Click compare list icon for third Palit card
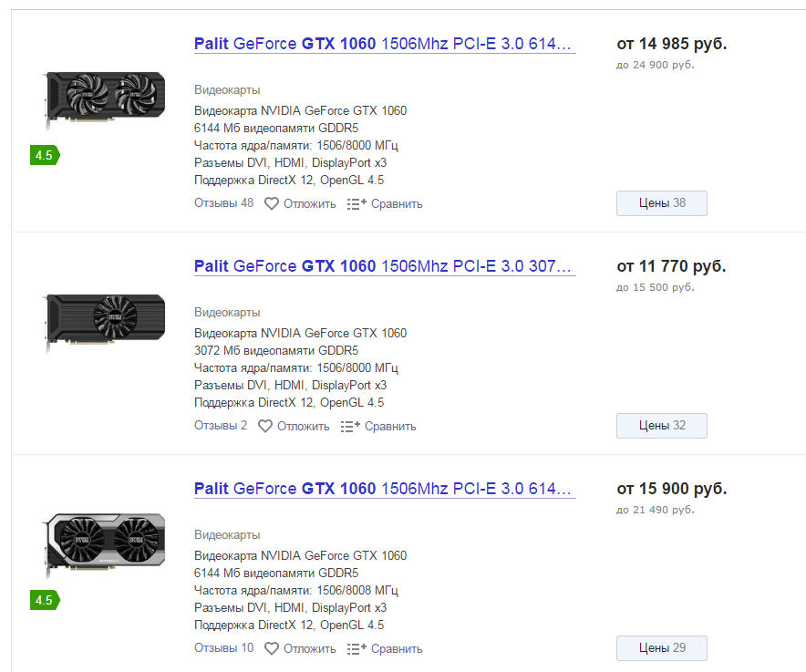Screen dimensions: 806x672 click(356, 648)
